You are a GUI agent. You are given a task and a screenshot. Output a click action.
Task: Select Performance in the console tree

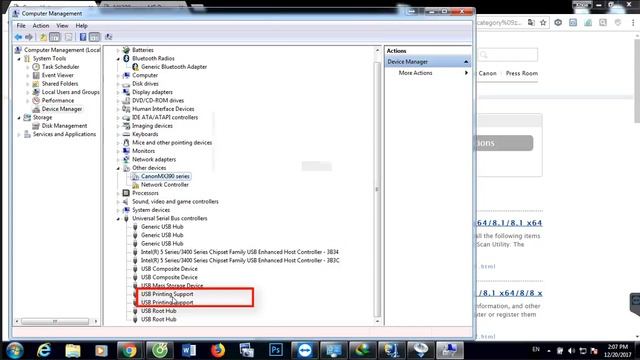(x=58, y=100)
